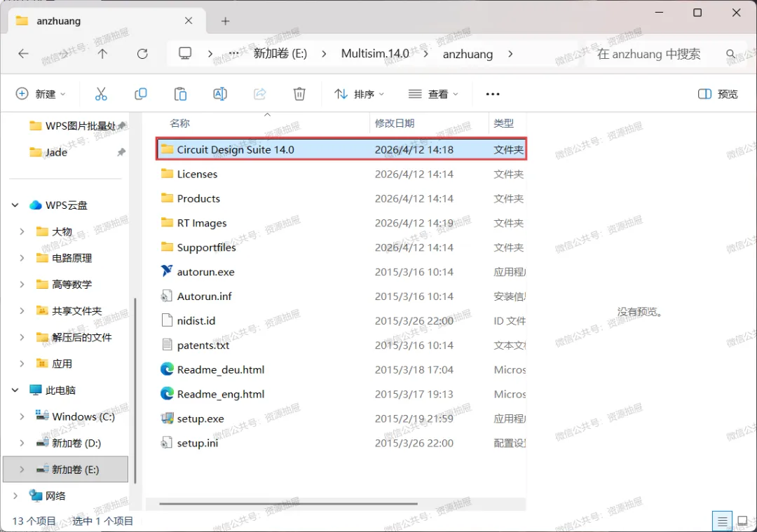Viewport: 757px width, 532px height.
Task: Click the horizontal scrollbar in file list
Action: click(288, 503)
